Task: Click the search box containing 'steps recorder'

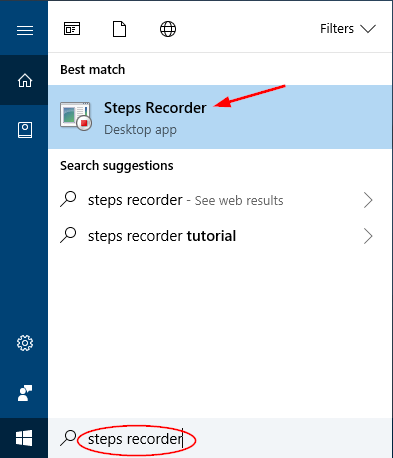Action: point(220,438)
